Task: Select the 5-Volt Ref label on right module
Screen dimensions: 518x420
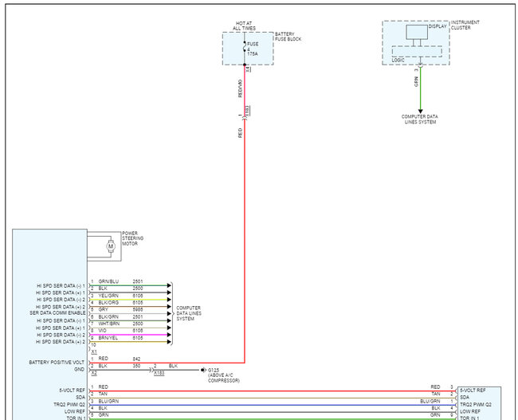Action: pos(473,391)
